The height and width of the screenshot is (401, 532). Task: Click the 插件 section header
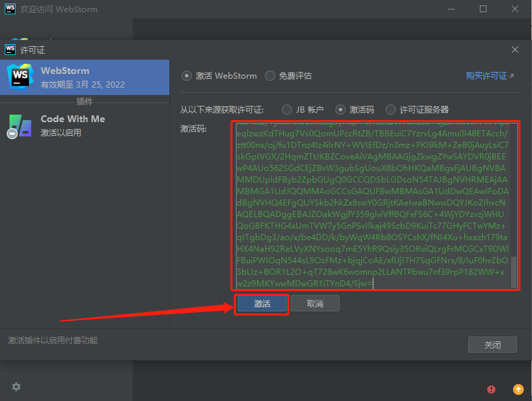pos(85,101)
